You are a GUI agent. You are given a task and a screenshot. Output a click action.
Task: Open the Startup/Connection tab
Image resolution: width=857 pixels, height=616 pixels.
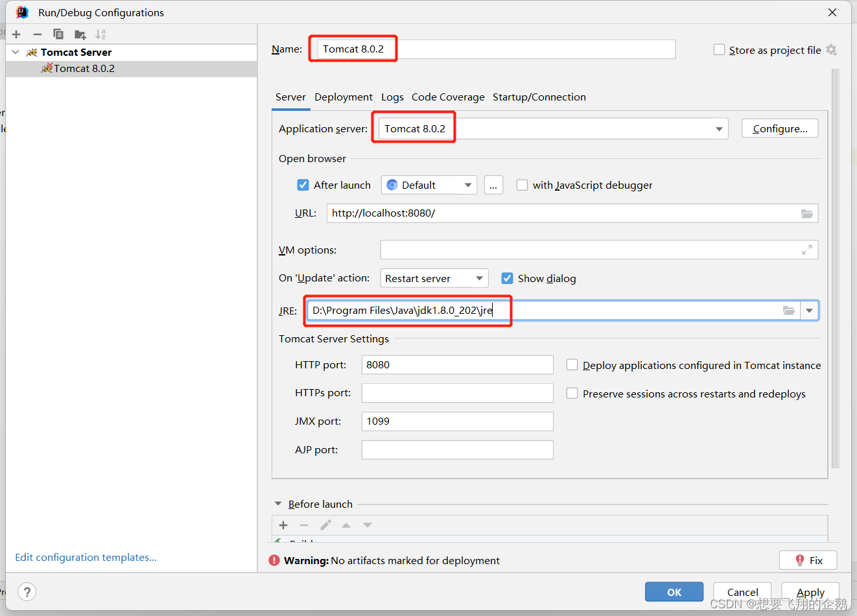539,97
